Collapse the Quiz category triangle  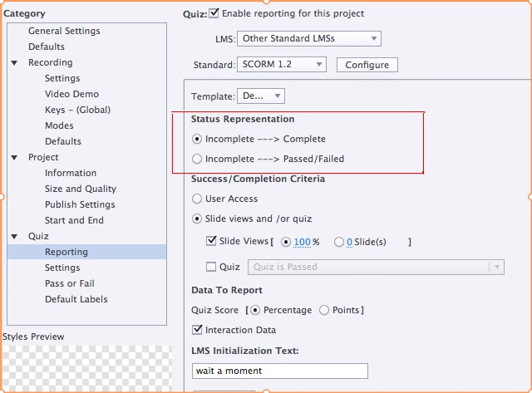coord(14,236)
